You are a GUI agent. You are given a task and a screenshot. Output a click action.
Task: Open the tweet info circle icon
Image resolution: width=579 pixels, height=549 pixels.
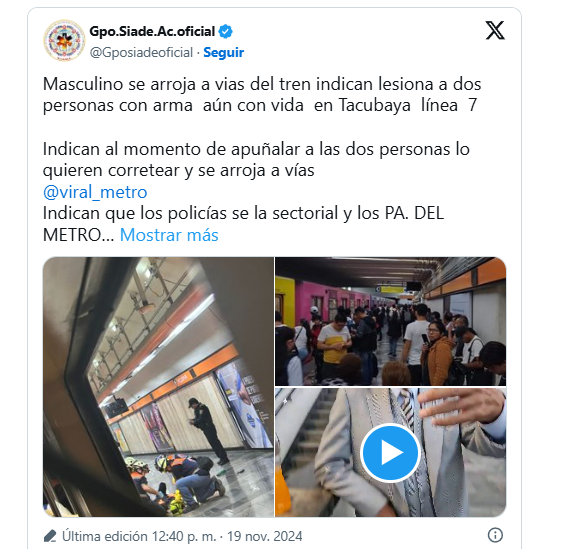click(x=495, y=535)
